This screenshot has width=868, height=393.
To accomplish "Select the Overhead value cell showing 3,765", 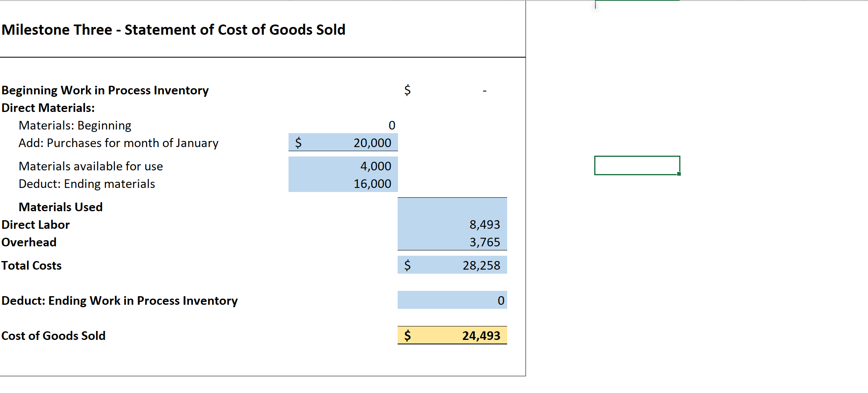I will coord(452,242).
